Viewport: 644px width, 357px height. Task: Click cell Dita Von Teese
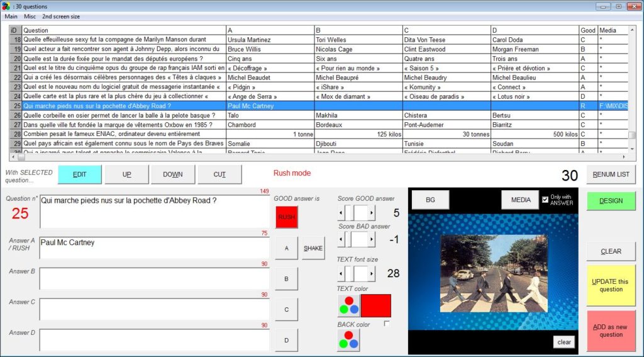[447, 40]
